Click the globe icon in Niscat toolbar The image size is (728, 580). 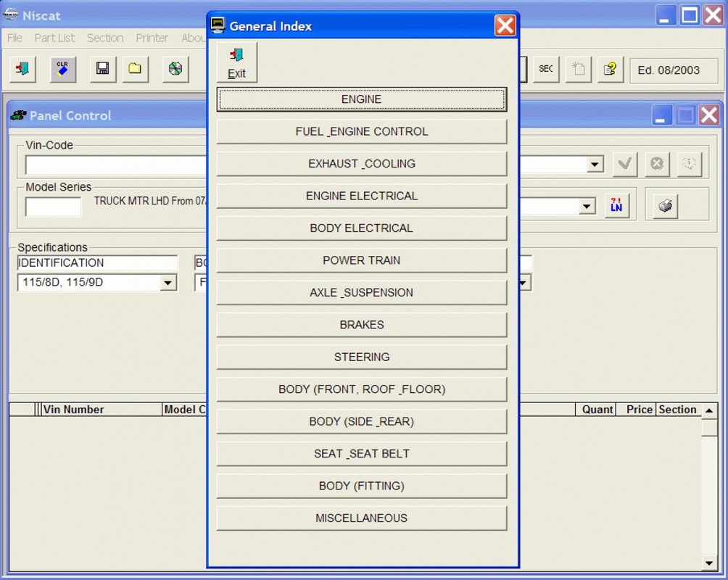[175, 70]
